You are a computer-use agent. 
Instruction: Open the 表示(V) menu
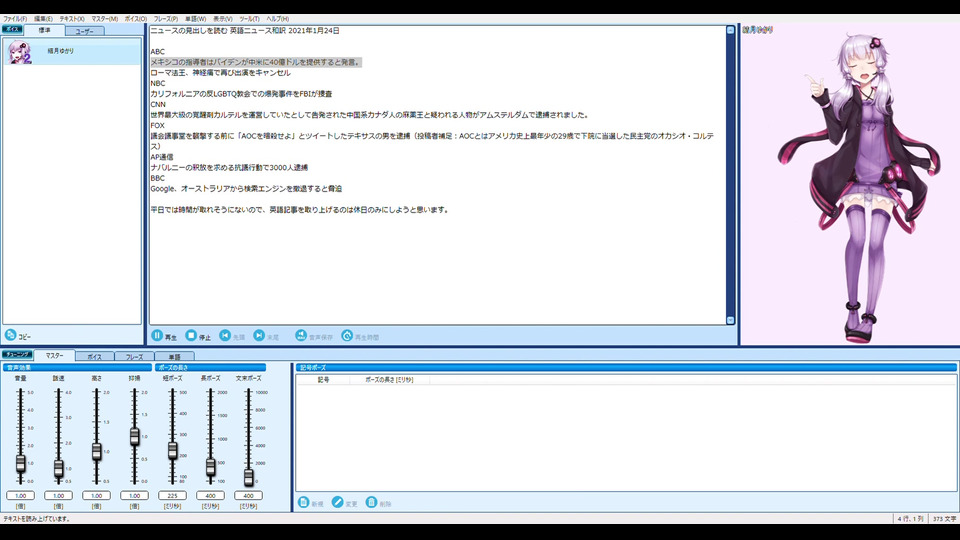tap(222, 19)
